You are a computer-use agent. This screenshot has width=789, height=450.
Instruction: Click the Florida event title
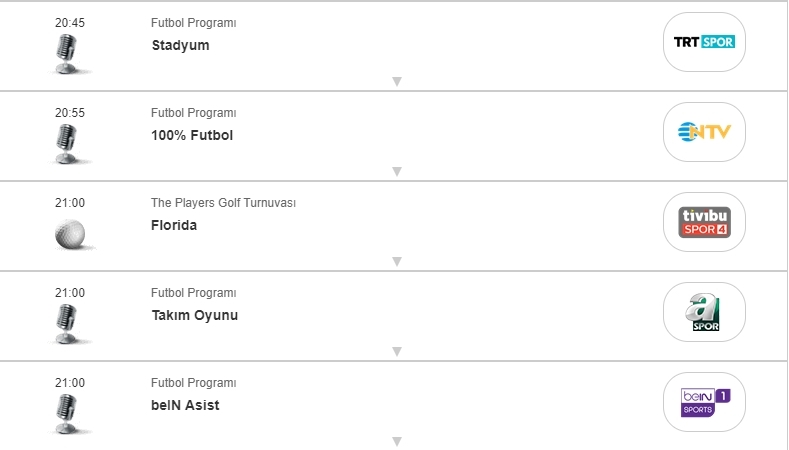tap(174, 225)
